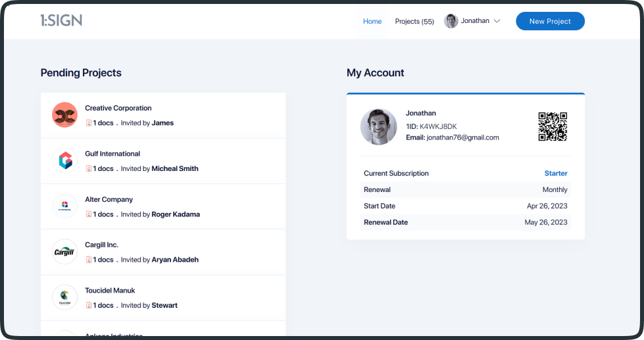Open the Projects (55) tab
This screenshot has width=644, height=340.
[x=414, y=21]
